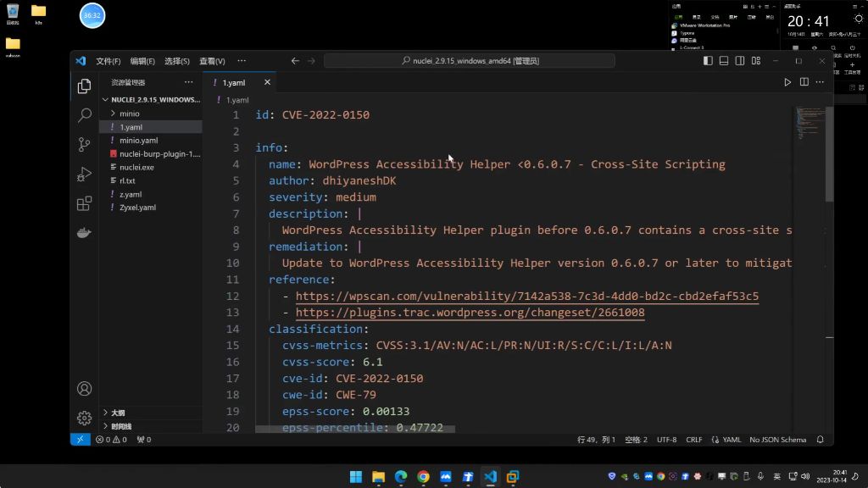
Task: Change encoding via UTF-8 in status bar
Action: point(666,440)
